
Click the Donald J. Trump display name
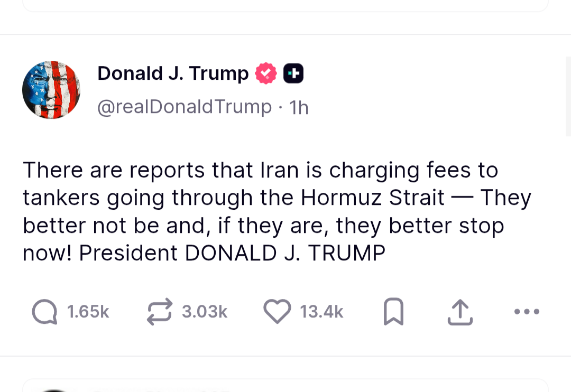click(173, 73)
